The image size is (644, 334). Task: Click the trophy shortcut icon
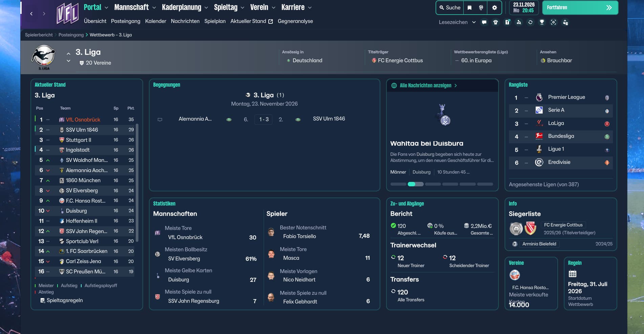(x=542, y=22)
